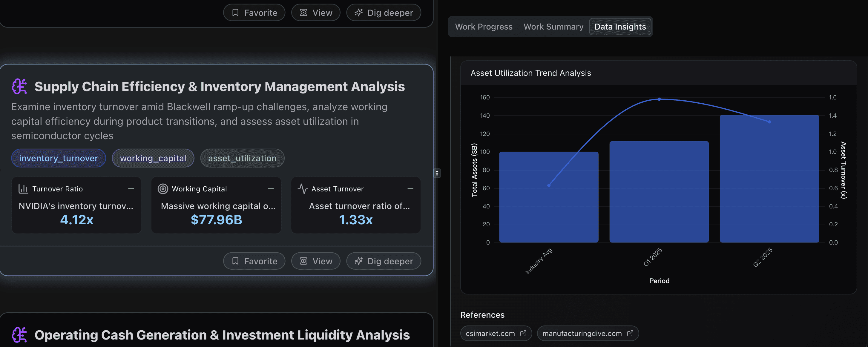This screenshot has width=868, height=347.
Task: Collapse the Asset Turnover card with minus icon
Action: (x=410, y=189)
